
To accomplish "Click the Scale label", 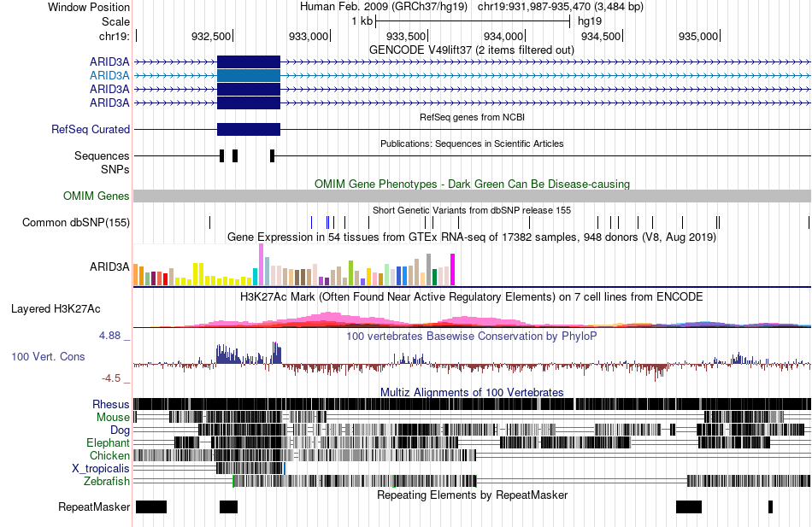I will (x=115, y=21).
